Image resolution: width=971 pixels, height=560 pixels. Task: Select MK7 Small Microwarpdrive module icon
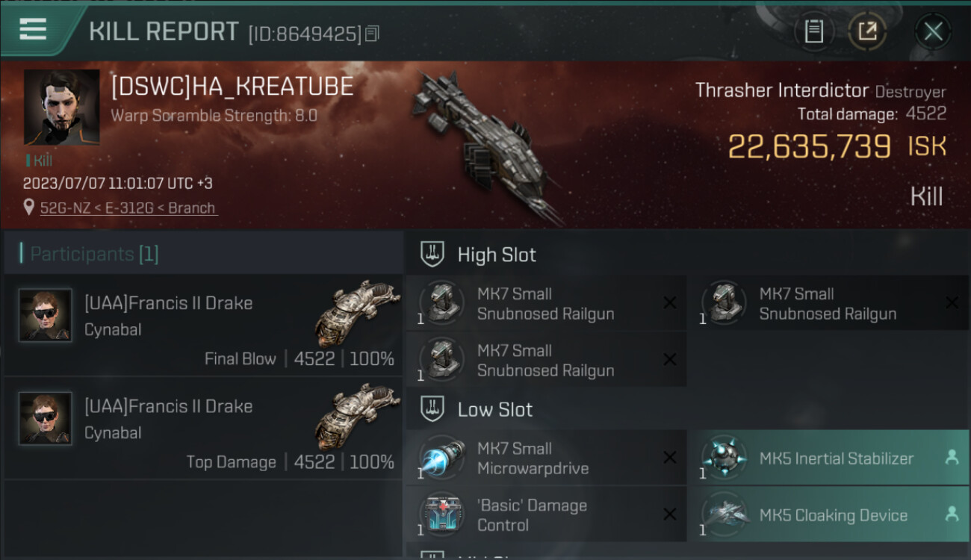point(442,458)
